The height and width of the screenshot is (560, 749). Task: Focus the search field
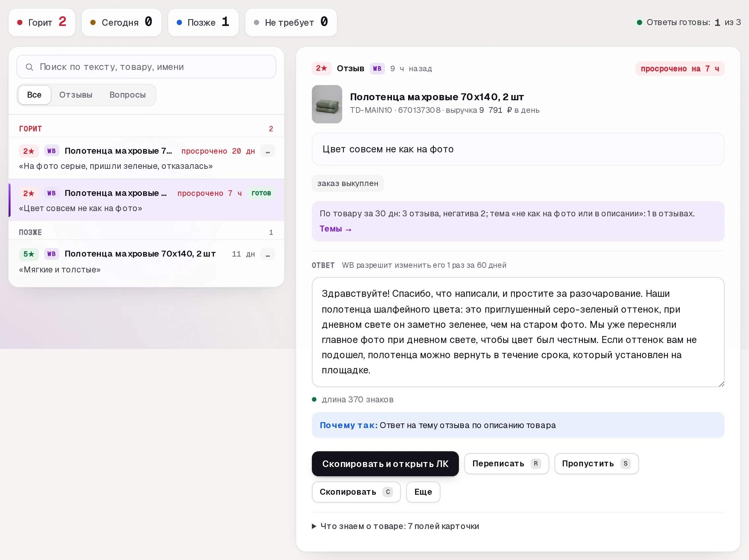click(146, 67)
